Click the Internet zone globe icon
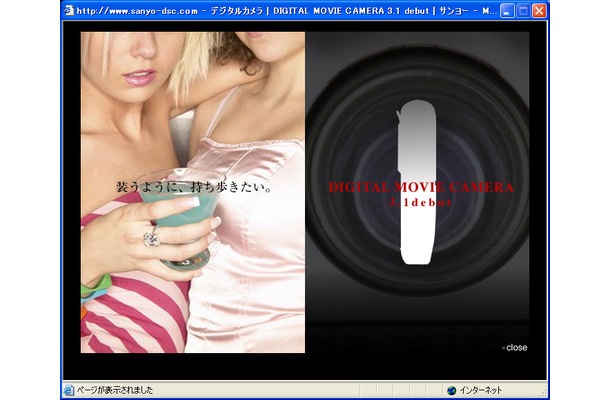The width and height of the screenshot is (610, 400). 452,390
